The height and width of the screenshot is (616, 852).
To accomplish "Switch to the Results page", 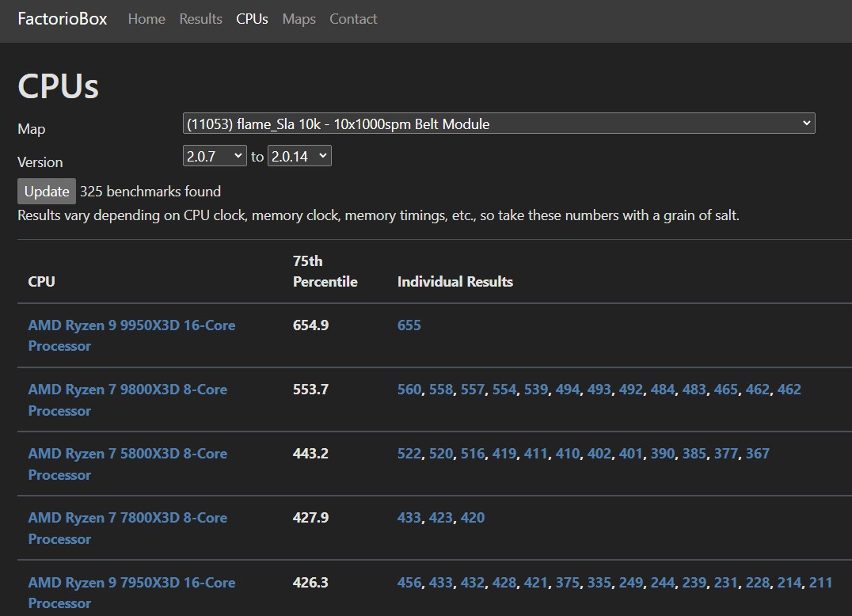I will [200, 19].
